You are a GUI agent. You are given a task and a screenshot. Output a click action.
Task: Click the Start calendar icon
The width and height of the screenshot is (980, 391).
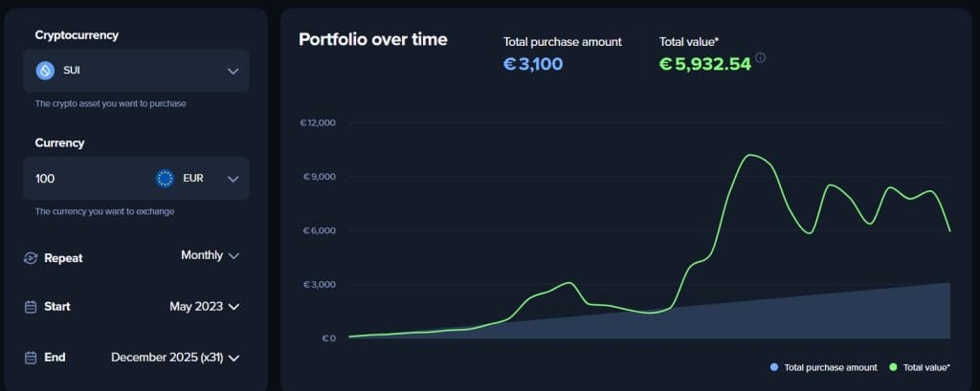pyautogui.click(x=30, y=307)
